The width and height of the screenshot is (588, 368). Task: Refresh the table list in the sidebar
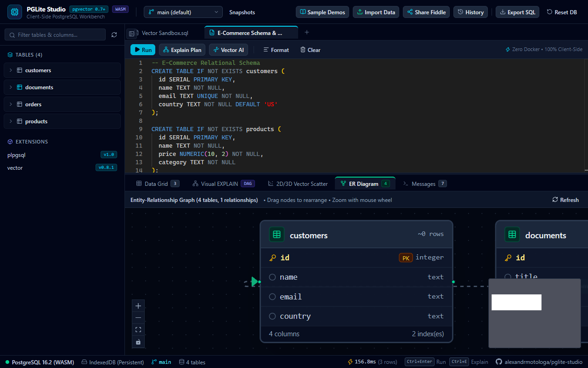click(x=114, y=34)
